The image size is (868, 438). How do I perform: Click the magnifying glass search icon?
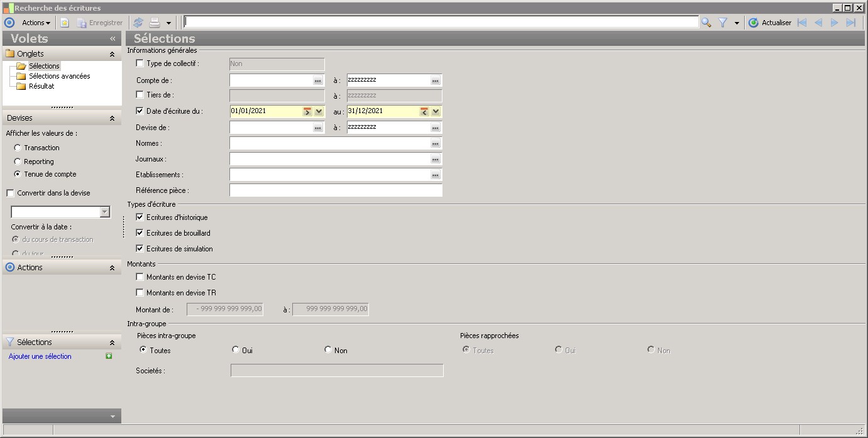706,23
